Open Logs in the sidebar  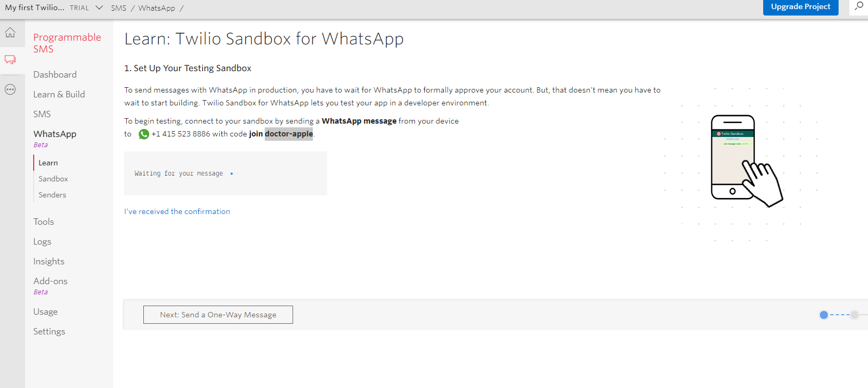[42, 241]
